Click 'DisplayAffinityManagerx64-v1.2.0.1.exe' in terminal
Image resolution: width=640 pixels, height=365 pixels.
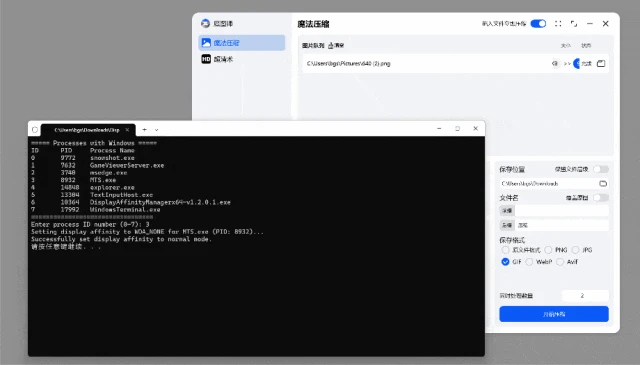(160, 202)
